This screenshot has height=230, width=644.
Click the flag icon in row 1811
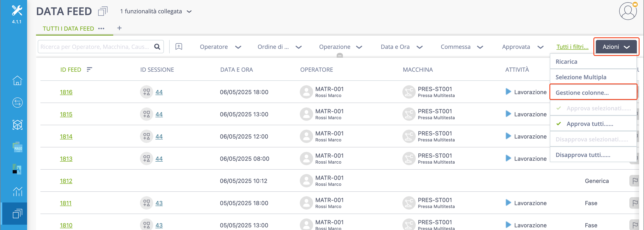click(x=634, y=203)
